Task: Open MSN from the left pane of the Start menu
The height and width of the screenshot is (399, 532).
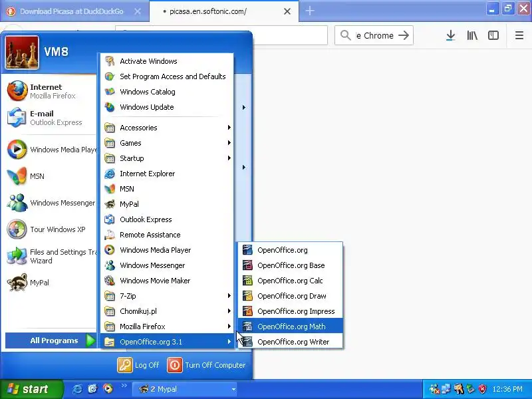Action: pyautogui.click(x=51, y=176)
